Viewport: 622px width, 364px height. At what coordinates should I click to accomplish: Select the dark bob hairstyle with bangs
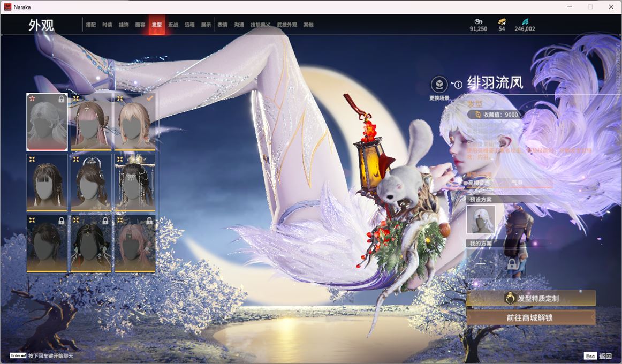tap(47, 183)
